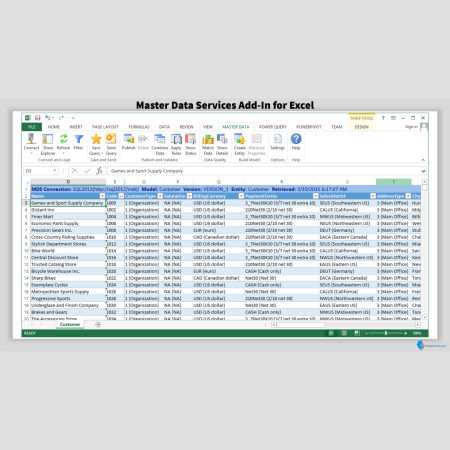
Task: Click Sign in link
Action: (x=411, y=127)
